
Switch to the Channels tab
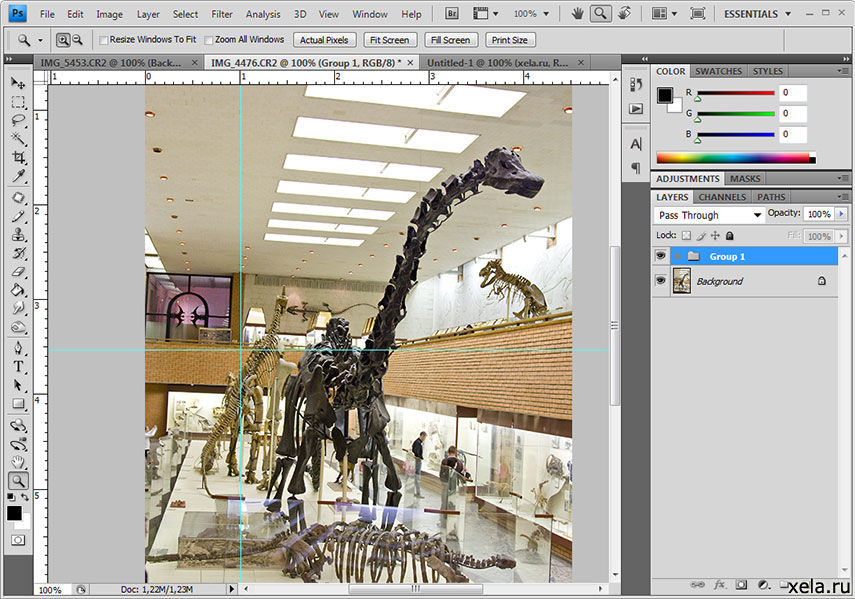point(721,197)
